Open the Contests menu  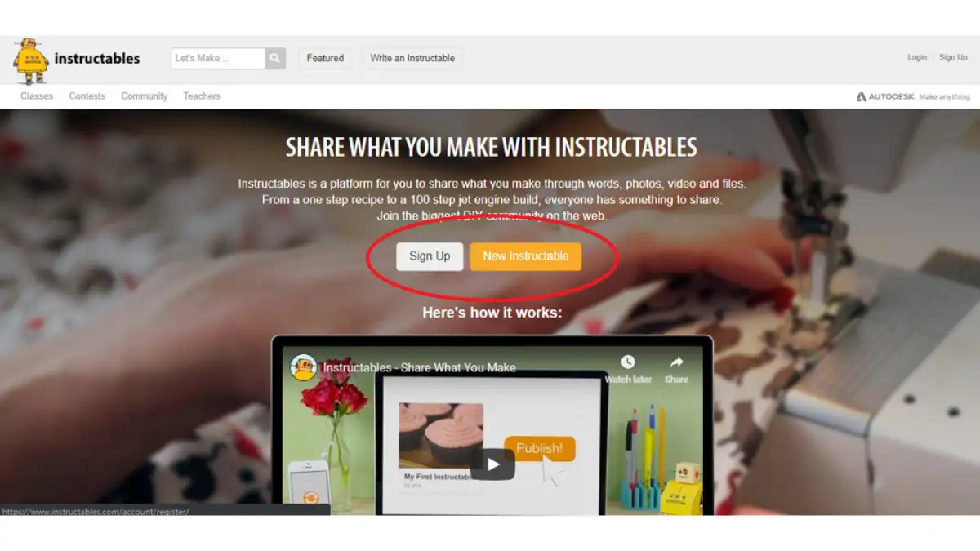click(x=87, y=96)
